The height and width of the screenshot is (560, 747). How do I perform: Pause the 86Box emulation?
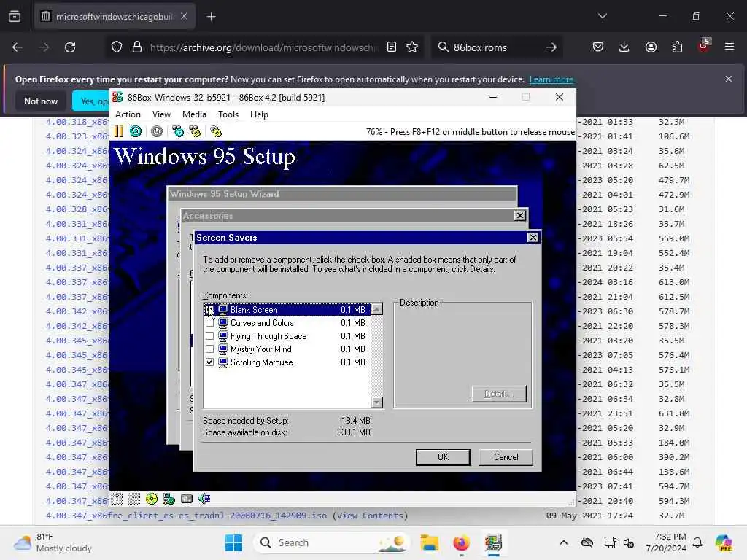click(x=119, y=131)
